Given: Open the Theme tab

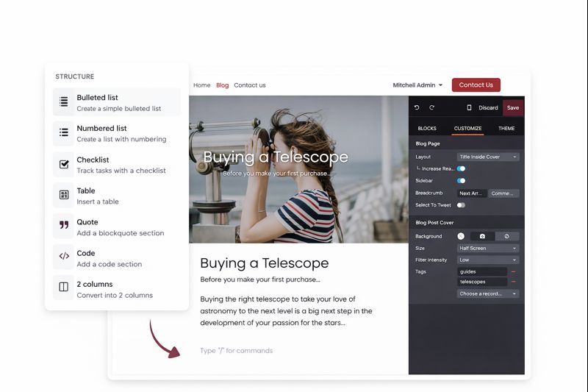Looking at the screenshot, I should click(506, 128).
